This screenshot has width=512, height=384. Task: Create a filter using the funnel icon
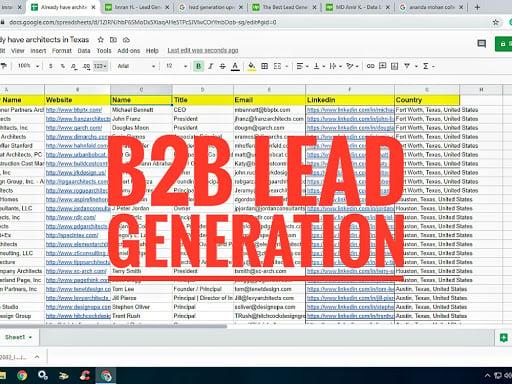point(407,66)
